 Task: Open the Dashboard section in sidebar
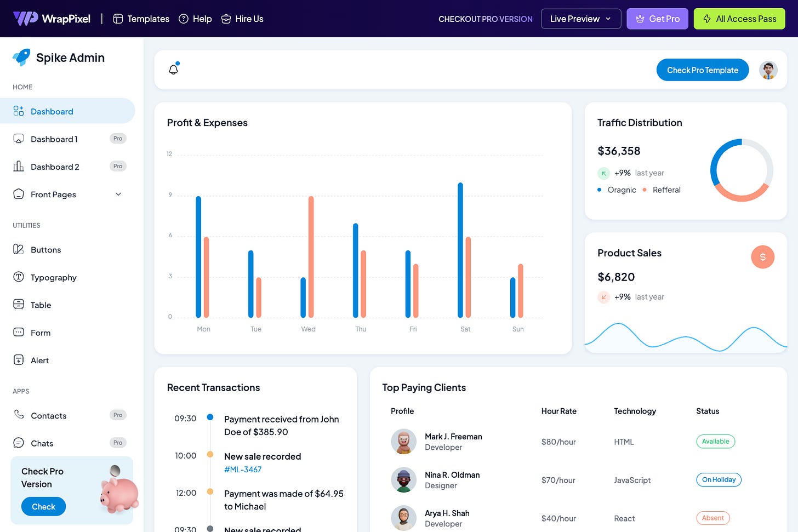click(x=52, y=111)
